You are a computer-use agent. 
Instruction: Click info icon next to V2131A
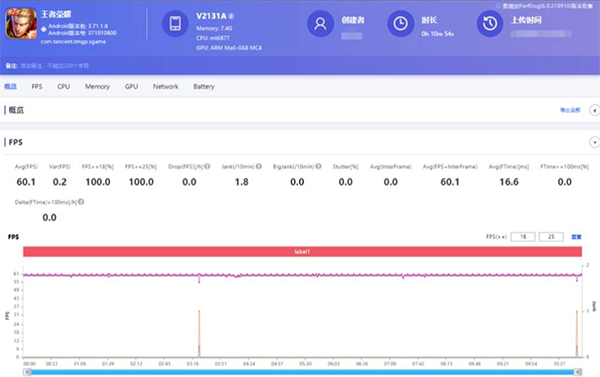tap(232, 16)
